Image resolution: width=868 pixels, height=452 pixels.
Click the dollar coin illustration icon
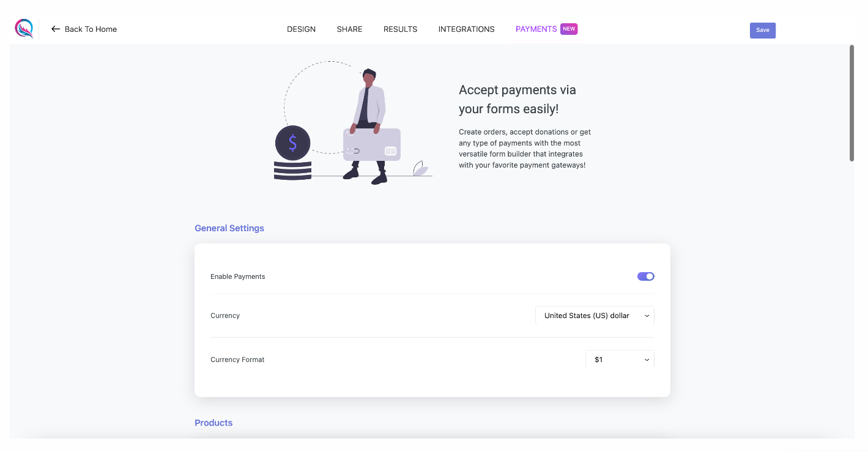(x=292, y=143)
